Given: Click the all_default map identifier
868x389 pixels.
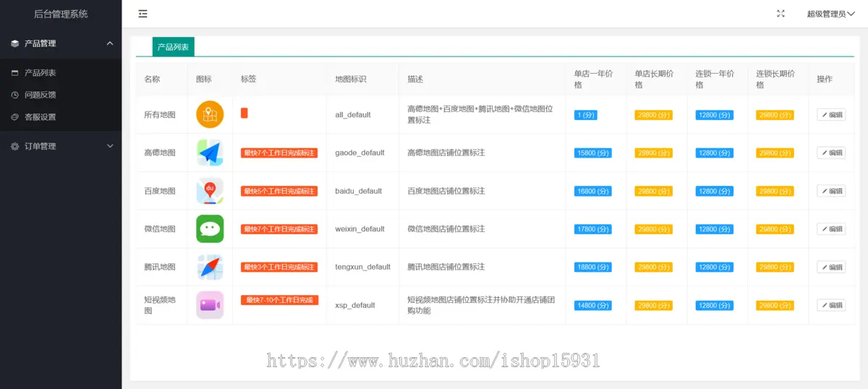Looking at the screenshot, I should [x=353, y=114].
